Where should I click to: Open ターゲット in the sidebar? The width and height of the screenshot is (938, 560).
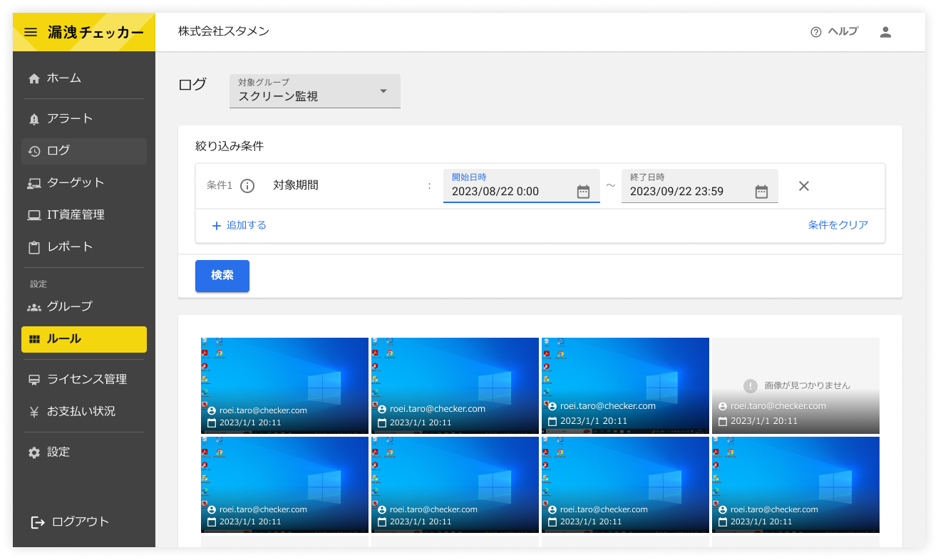[84, 182]
